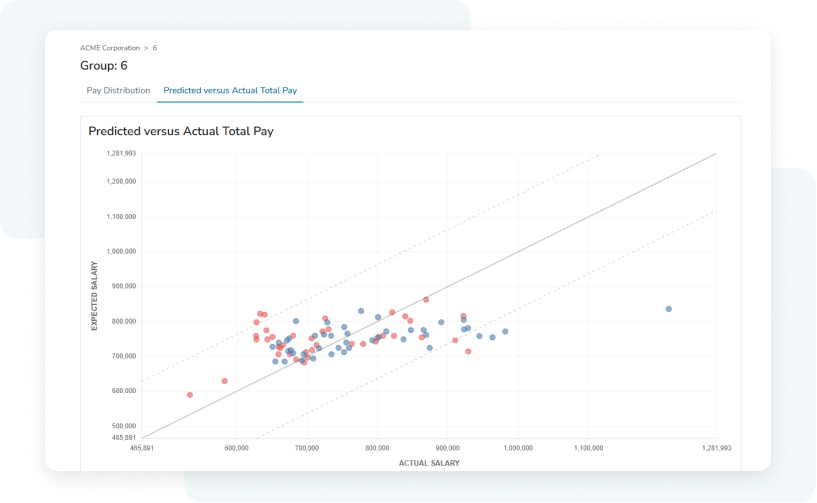Click the chart title Predicted versus Actual Total Pay
Screen dimensions: 817x503
click(181, 131)
